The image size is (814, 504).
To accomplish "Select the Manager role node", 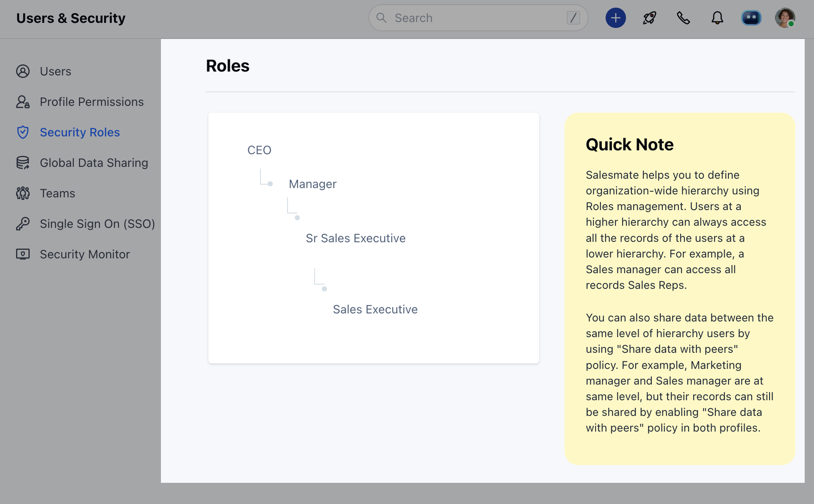I will (313, 184).
